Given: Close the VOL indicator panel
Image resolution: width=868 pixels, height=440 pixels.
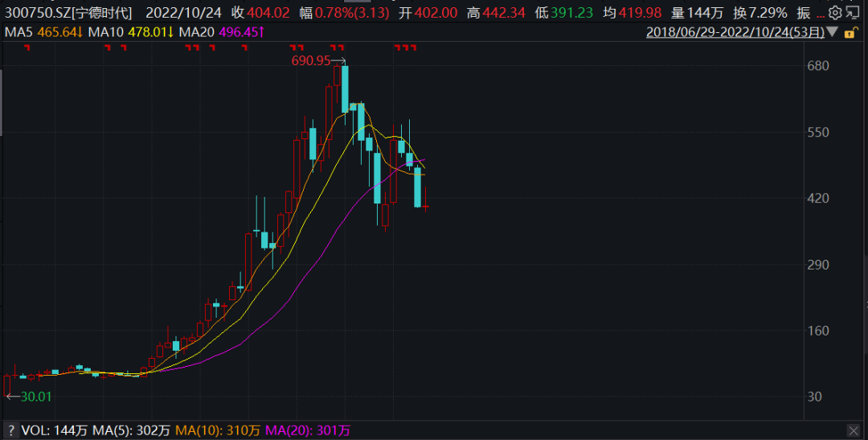Looking at the screenshot, I should [x=853, y=430].
